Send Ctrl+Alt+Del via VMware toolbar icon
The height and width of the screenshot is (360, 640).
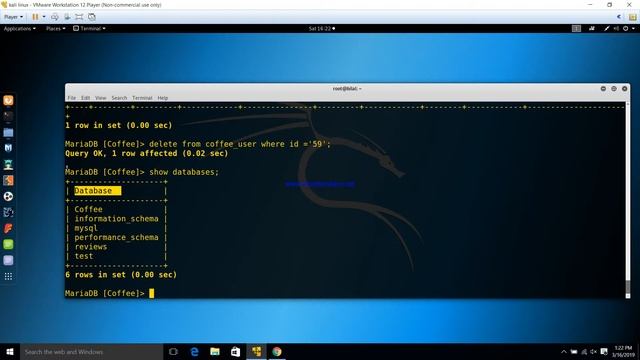[x=55, y=17]
